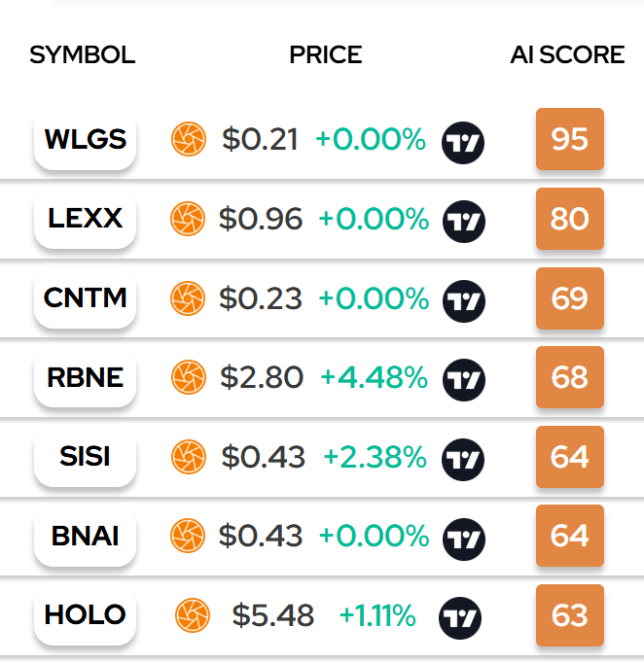Click the AI score 63 badge
The height and width of the screenshot is (663, 644).
[x=570, y=615]
